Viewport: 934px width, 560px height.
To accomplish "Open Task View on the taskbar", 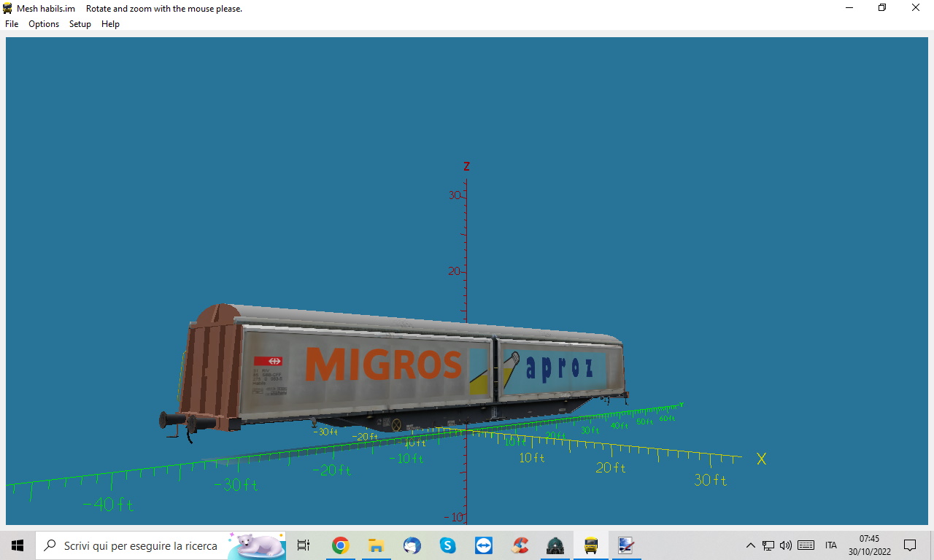I will coord(304,545).
